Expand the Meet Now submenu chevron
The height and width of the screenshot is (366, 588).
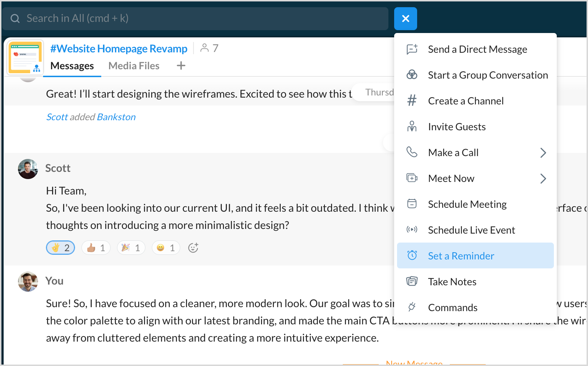point(543,179)
